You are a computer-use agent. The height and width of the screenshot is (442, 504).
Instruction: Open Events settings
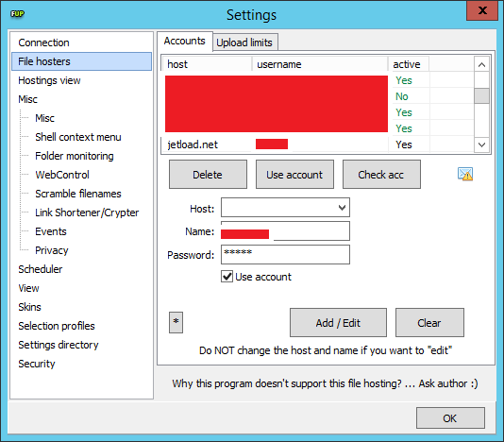51,231
